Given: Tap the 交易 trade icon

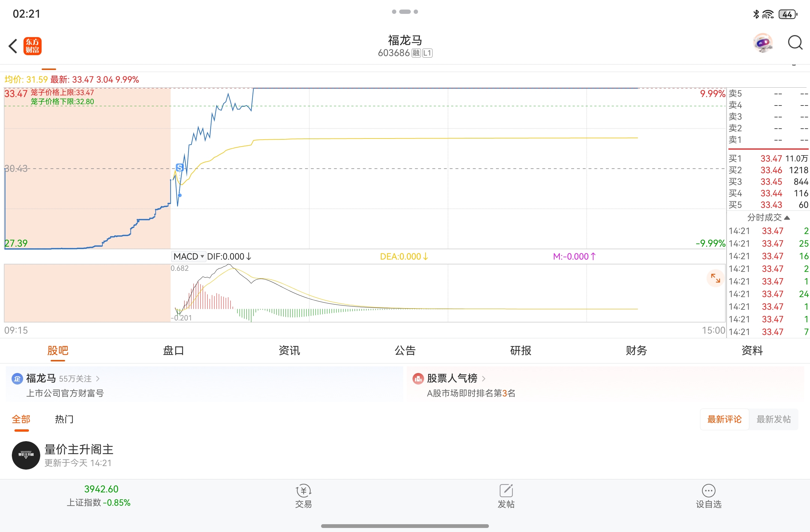Looking at the screenshot, I should (x=303, y=496).
